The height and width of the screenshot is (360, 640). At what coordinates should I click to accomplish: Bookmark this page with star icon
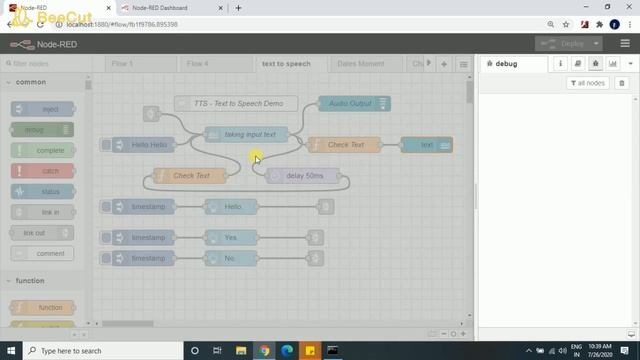pos(566,24)
